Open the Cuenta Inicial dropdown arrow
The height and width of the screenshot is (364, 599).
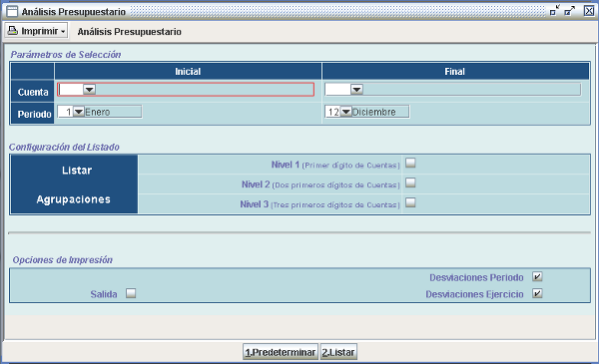(x=90, y=90)
